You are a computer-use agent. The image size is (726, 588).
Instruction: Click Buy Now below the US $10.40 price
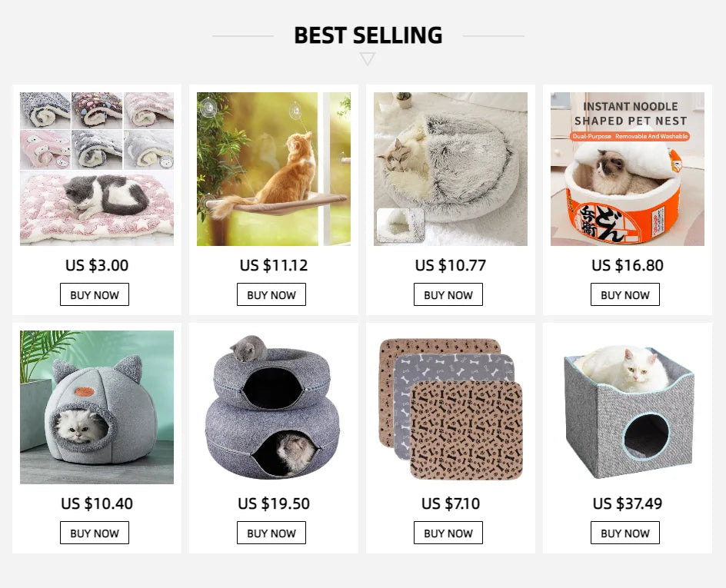[x=95, y=533]
